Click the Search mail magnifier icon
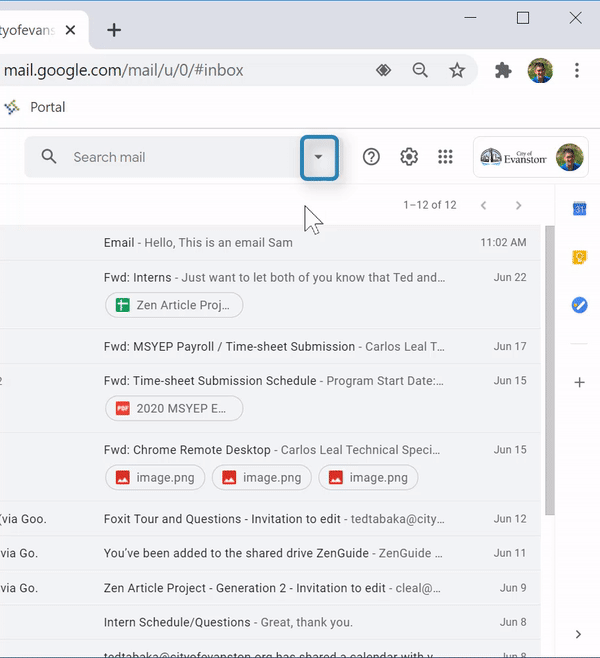The height and width of the screenshot is (658, 600). click(49, 157)
